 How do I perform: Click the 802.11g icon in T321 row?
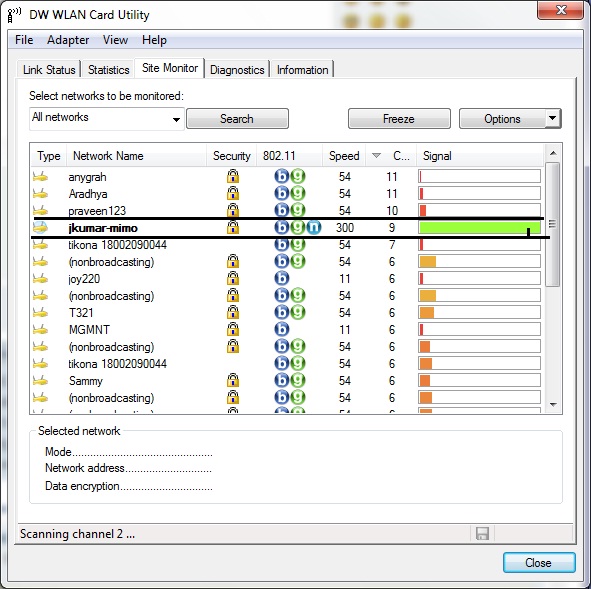coord(298,312)
